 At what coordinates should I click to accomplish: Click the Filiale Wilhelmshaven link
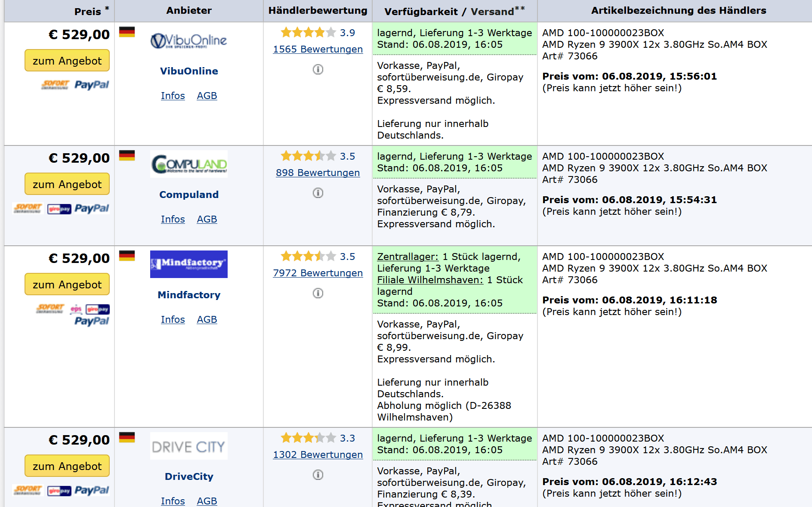tap(430, 280)
